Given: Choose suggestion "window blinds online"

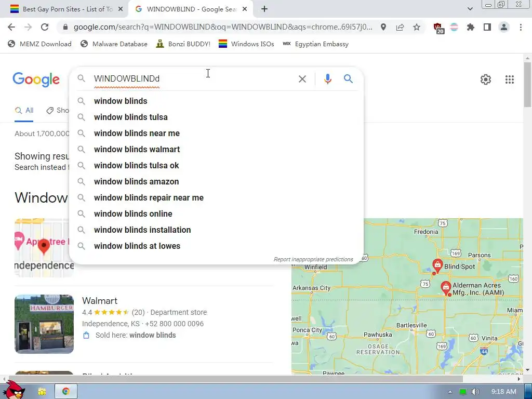Looking at the screenshot, I should click(x=216, y=214).
